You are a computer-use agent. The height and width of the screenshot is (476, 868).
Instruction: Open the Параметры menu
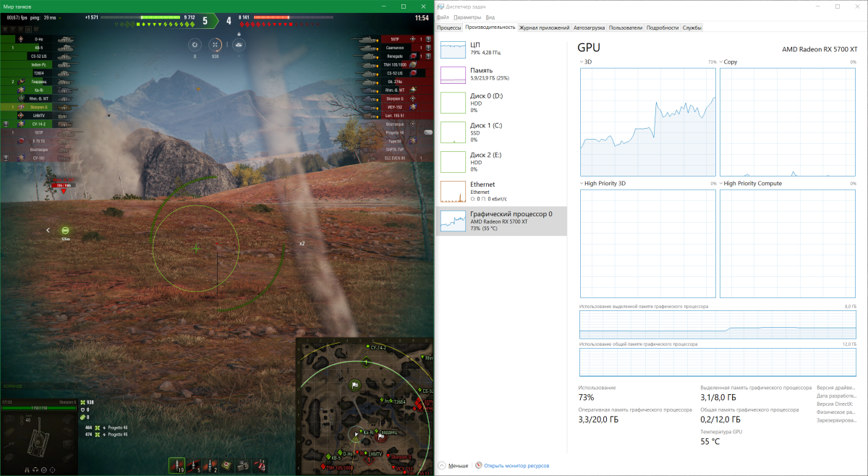click(467, 17)
